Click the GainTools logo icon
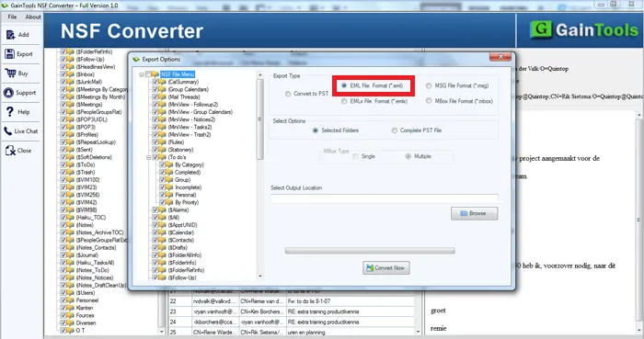Viewport: 644px width, 339px height. click(x=541, y=29)
